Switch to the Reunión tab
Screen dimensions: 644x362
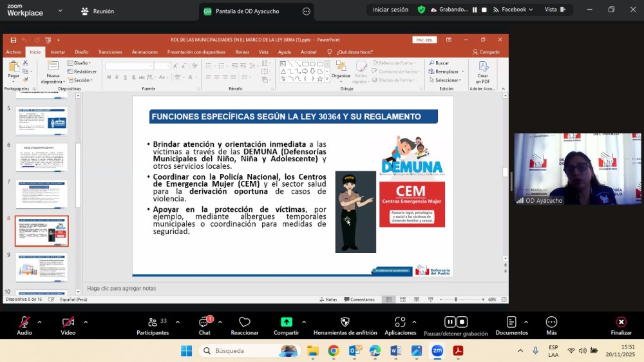tap(97, 11)
